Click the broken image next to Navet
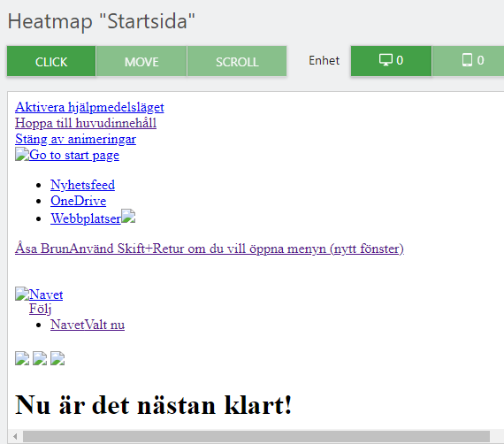The height and width of the screenshot is (444, 504). tap(22, 294)
